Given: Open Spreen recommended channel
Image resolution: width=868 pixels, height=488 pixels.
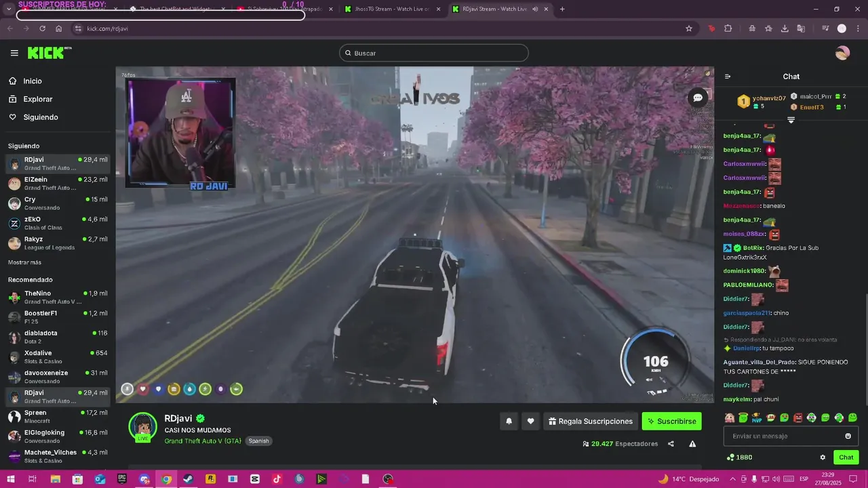Looking at the screenshot, I should click(x=58, y=416).
